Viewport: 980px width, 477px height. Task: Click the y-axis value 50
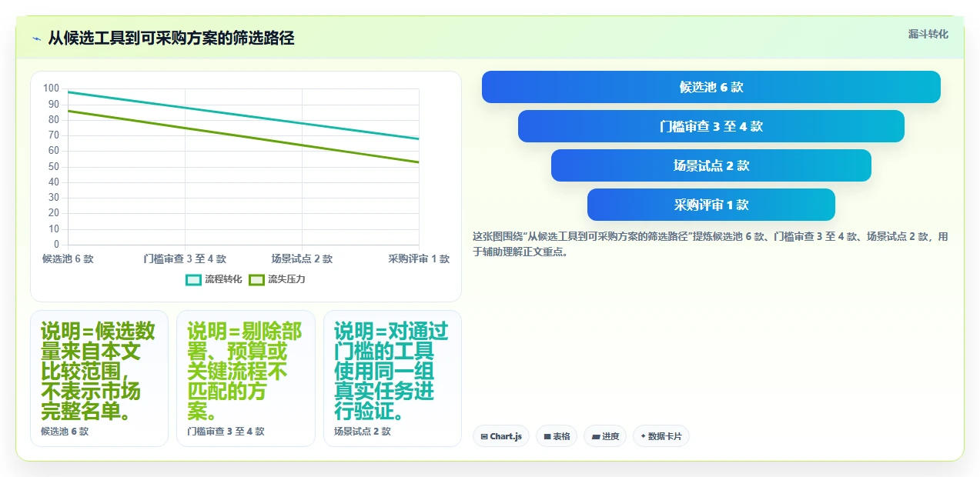pos(54,167)
